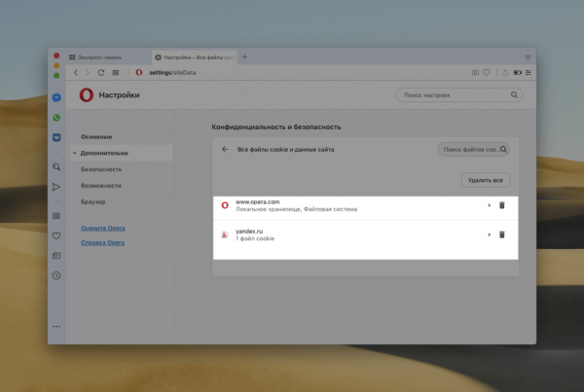The width and height of the screenshot is (584, 392).
Task: Select the www.opera.com row text
Action: pyautogui.click(x=257, y=201)
